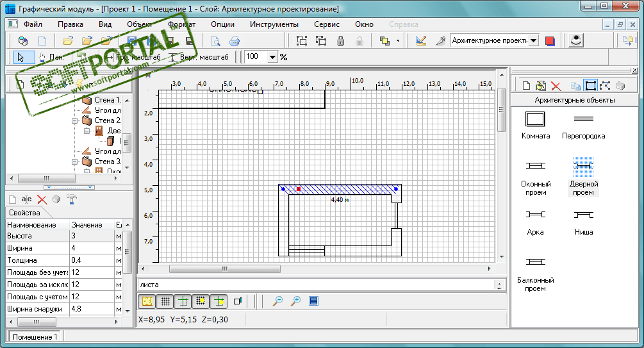Click red X delete icon in objects panel
Image resolution: width=644 pixels, height=348 pixels.
(556, 86)
